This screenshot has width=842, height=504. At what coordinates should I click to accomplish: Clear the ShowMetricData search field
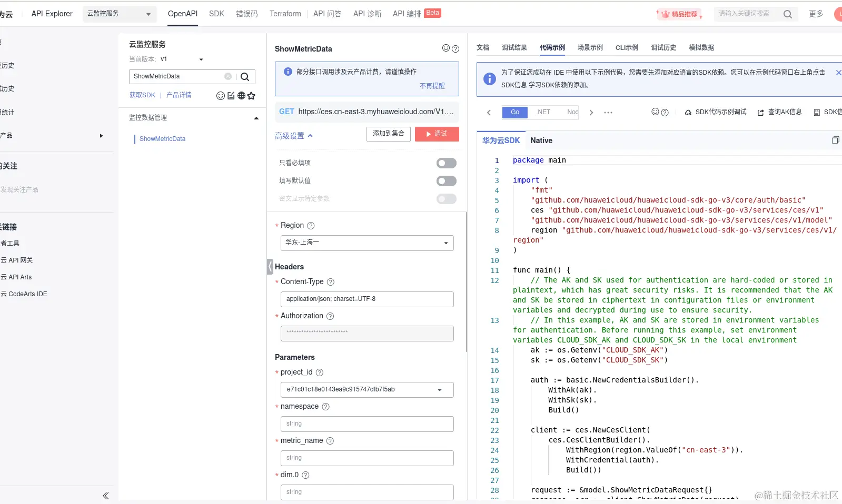[x=228, y=76]
